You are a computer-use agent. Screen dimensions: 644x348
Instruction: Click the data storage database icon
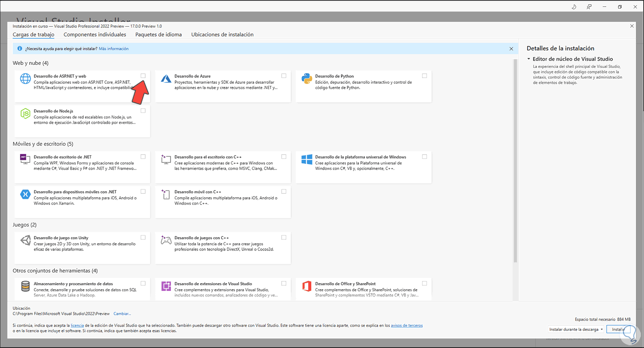[x=25, y=287]
